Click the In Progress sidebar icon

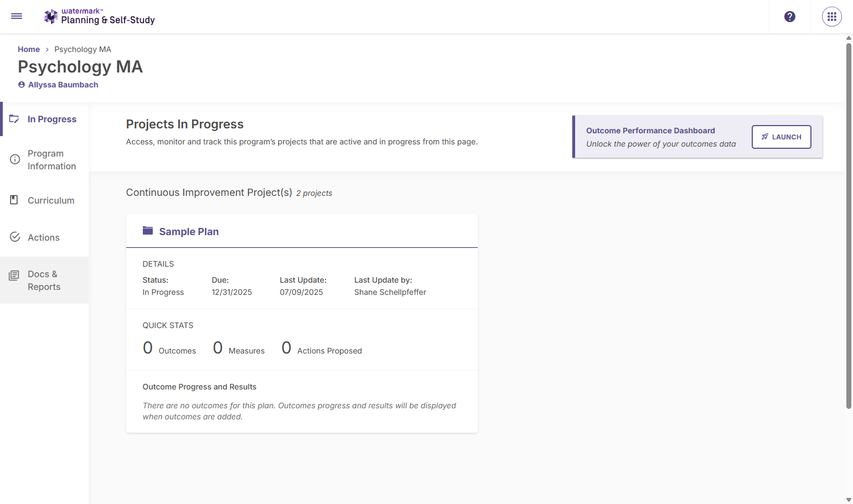(14, 119)
